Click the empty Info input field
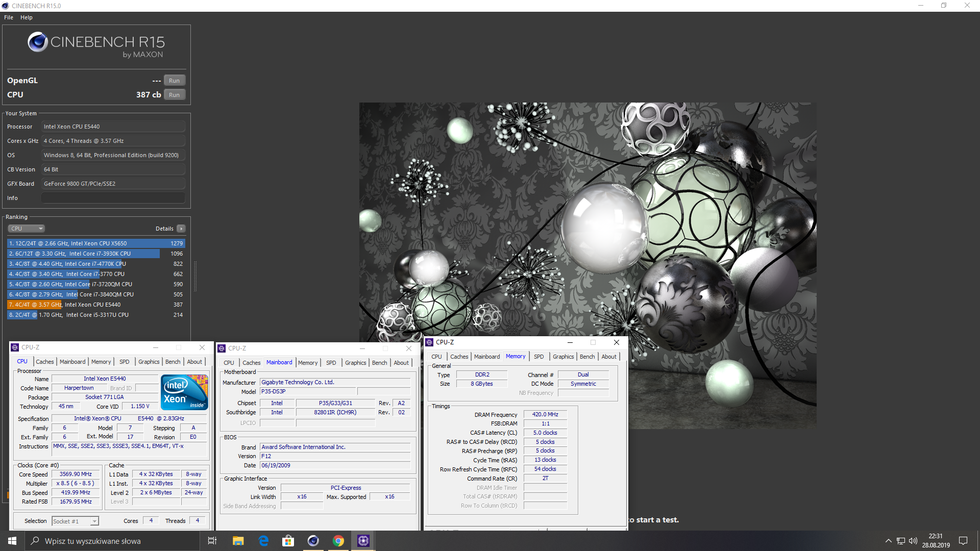 pyautogui.click(x=113, y=198)
